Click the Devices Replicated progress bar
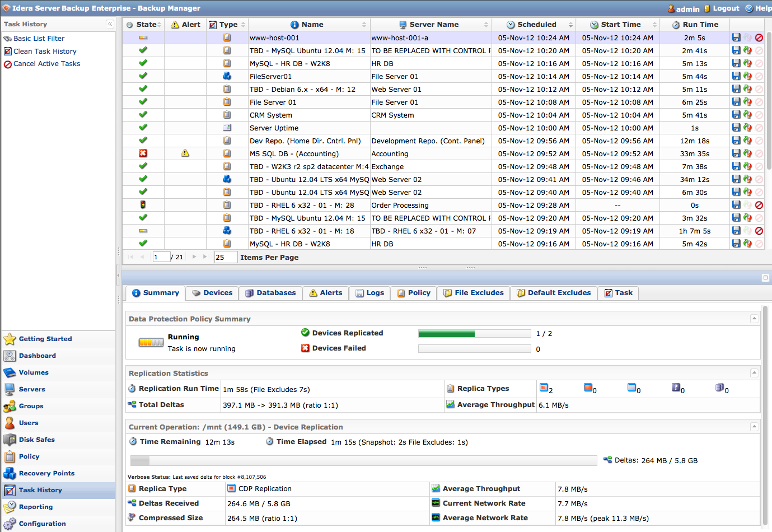772x532 pixels. pyautogui.click(x=475, y=334)
